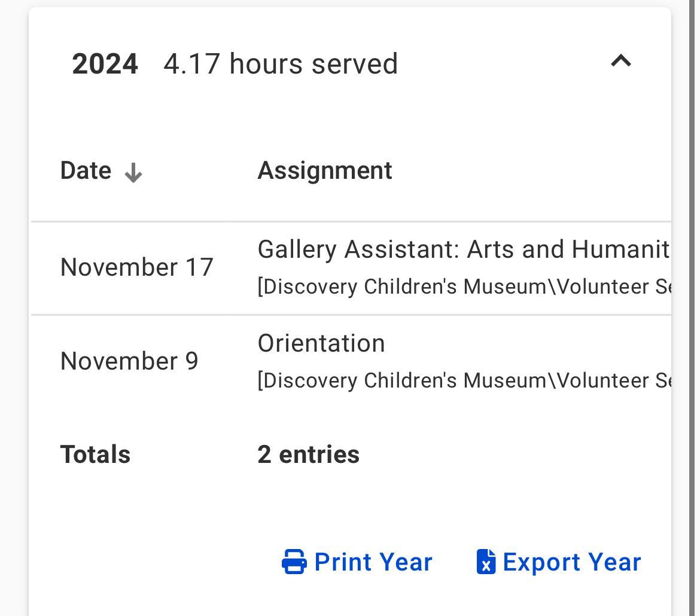Screen dimensions: 700x616
Task: Click the Assignment column header
Action: pos(325,171)
